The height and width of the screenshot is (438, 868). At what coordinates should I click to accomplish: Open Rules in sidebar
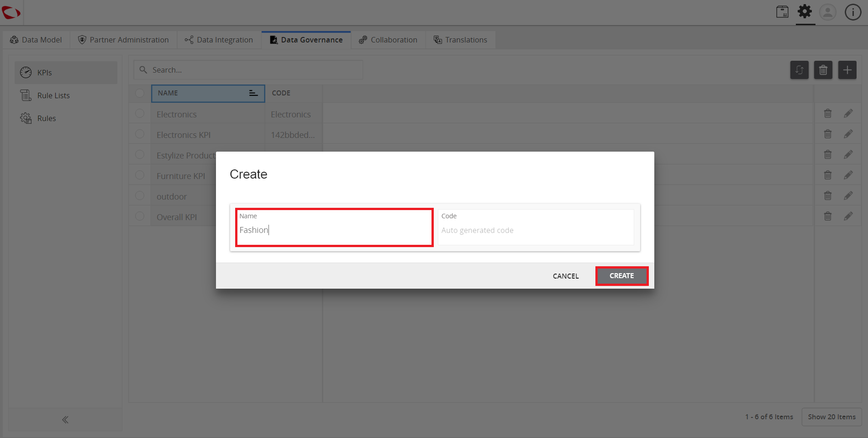66,118
